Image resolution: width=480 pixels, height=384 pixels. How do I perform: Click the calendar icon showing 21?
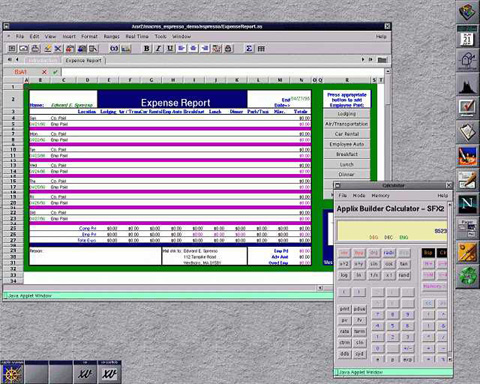coord(467,37)
